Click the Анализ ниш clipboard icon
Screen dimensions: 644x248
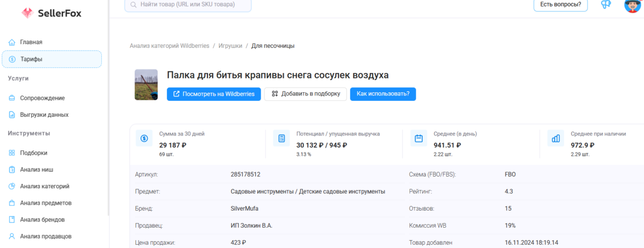12,170
